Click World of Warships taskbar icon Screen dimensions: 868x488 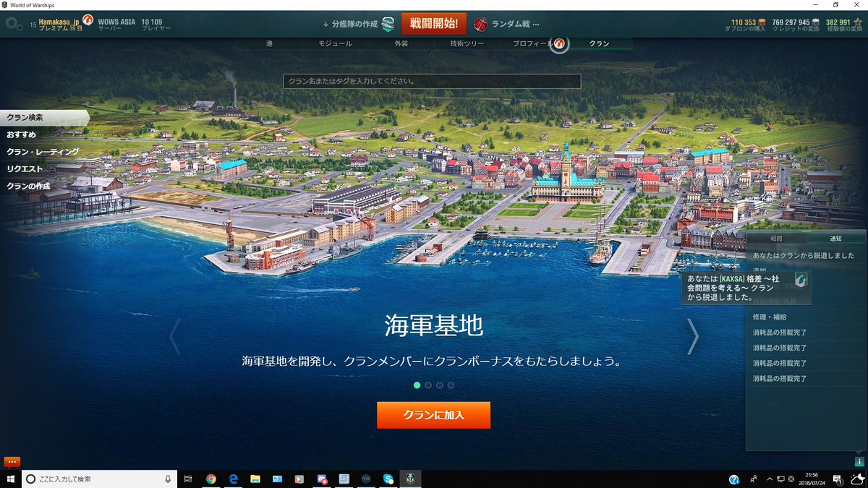click(410, 479)
